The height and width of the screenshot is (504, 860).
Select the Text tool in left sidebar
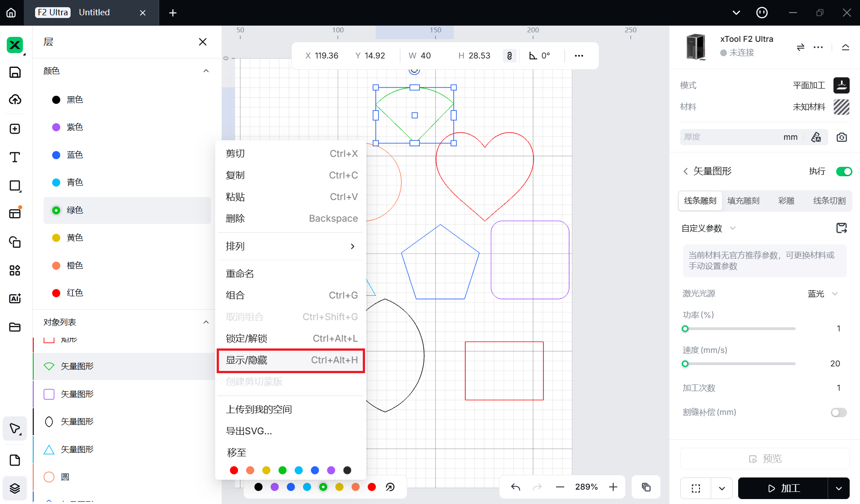[15, 157]
